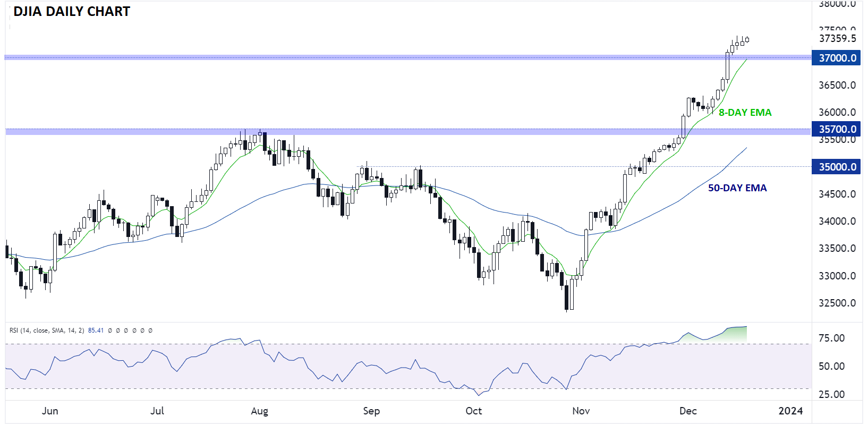
Task: Click the Jul label on time axis
Action: pos(157,411)
